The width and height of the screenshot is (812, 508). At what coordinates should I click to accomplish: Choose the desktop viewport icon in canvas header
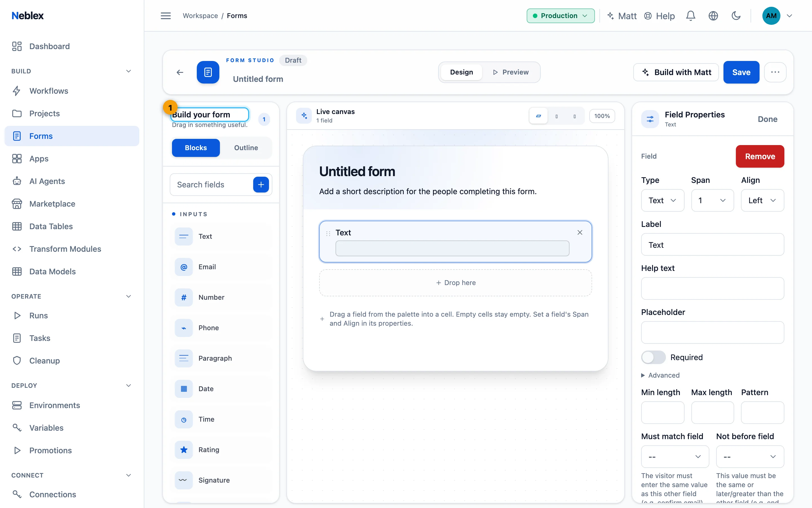[539, 116]
